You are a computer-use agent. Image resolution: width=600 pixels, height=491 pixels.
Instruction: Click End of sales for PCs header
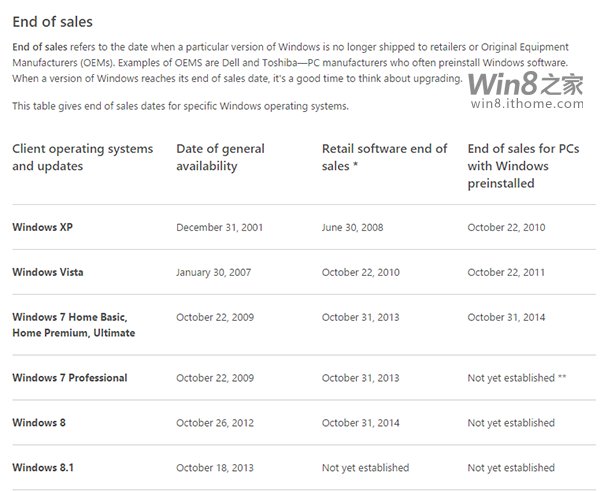point(523,166)
